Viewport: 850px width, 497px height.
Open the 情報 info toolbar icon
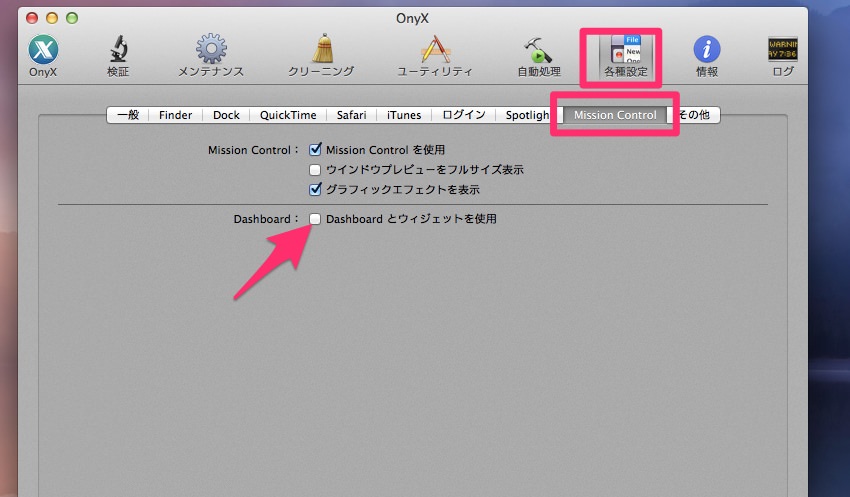point(707,55)
